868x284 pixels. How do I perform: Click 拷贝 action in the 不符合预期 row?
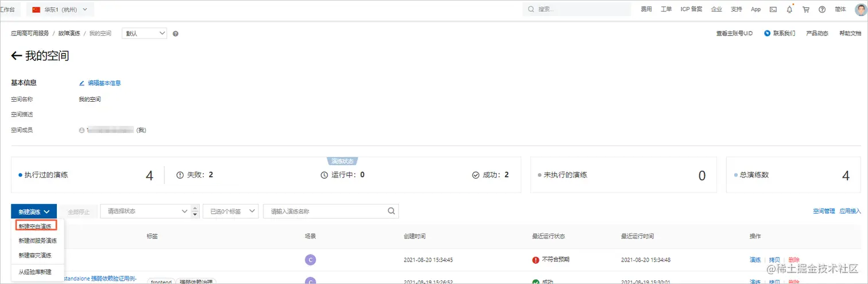coord(774,260)
